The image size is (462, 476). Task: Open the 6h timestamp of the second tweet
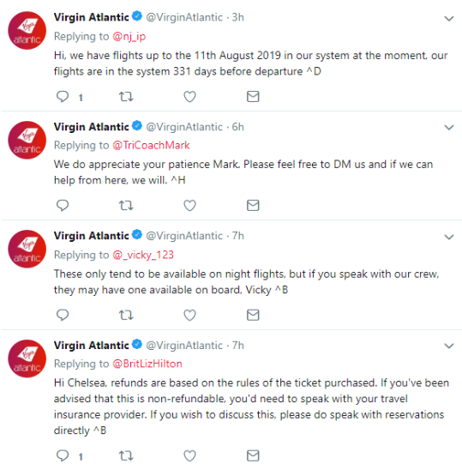click(x=237, y=127)
